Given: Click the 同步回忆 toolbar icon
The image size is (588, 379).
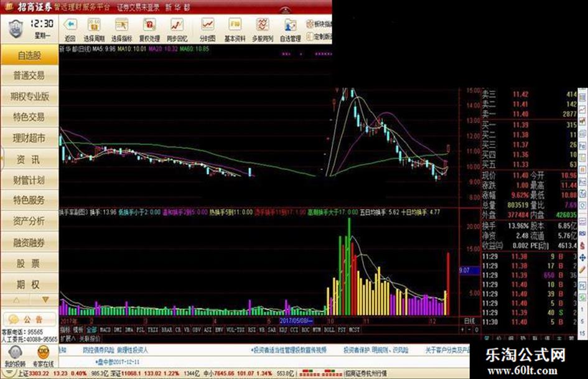Looking at the screenshot, I should tap(177, 25).
